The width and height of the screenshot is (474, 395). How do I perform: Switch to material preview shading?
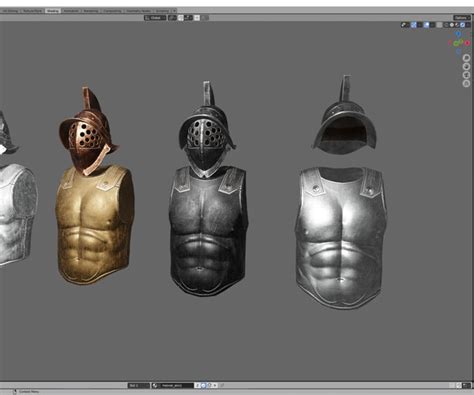click(457, 25)
